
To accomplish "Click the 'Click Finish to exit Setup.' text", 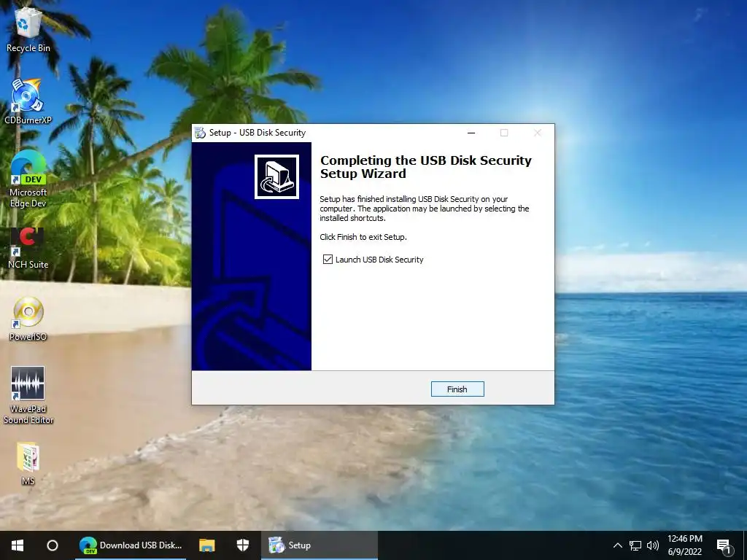I will (x=363, y=237).
